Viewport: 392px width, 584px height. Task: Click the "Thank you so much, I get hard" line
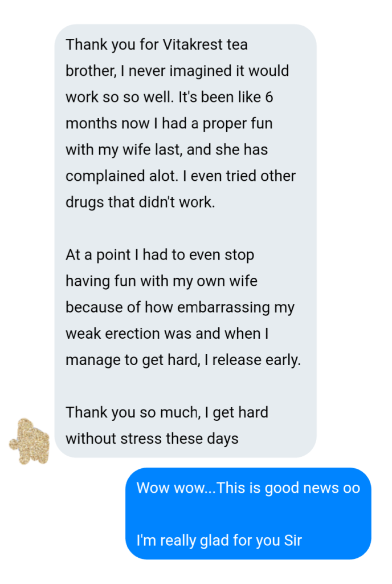coord(167,413)
